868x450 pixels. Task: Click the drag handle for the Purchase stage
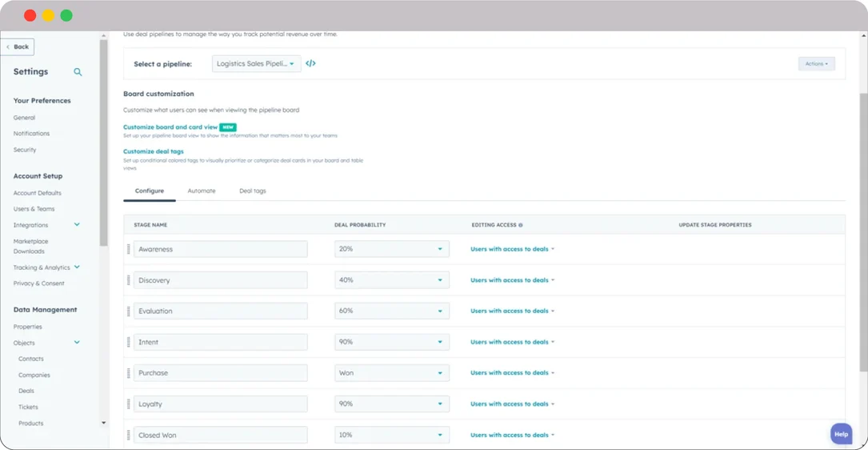coord(129,373)
